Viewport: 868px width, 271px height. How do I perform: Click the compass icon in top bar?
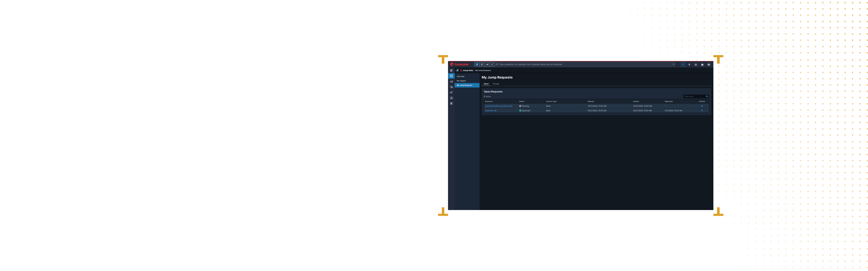tap(696, 65)
